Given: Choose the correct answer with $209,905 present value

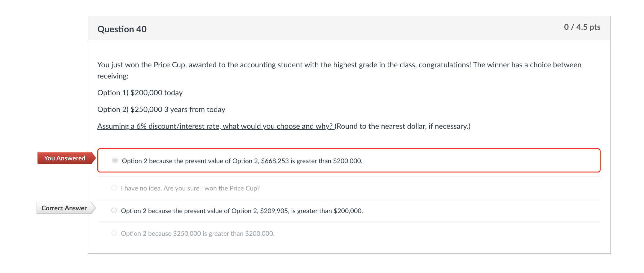Looking at the screenshot, I should (114, 210).
